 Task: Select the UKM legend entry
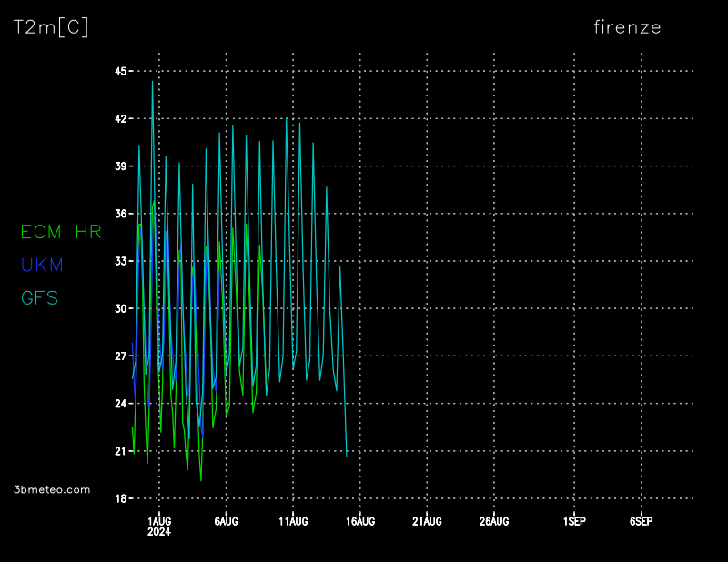42,265
